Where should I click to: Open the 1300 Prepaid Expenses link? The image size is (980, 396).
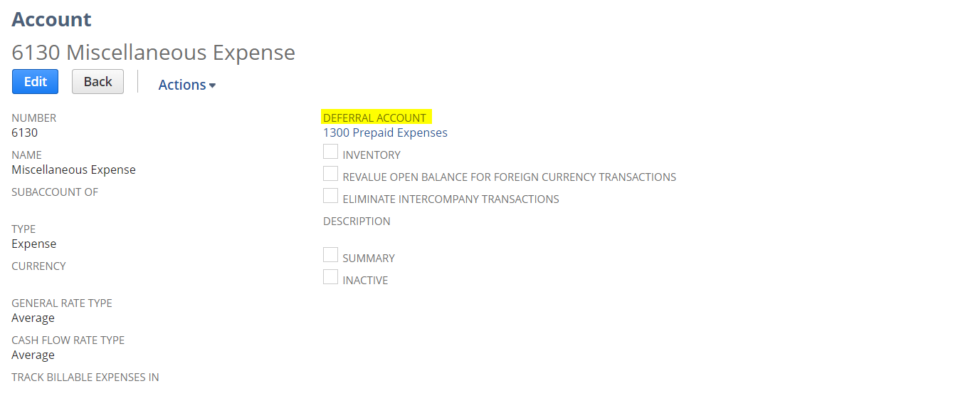click(385, 132)
